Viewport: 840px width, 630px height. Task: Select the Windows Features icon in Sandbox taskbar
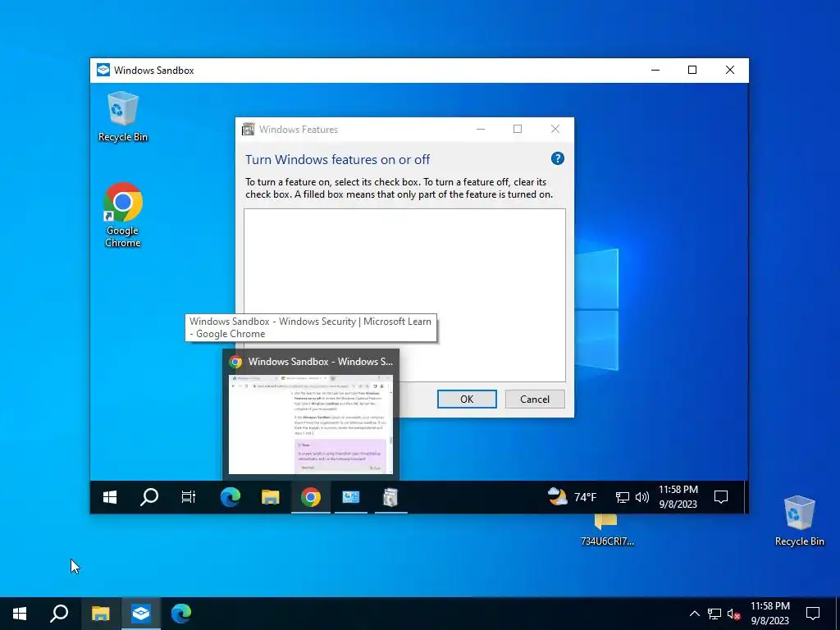coord(391,497)
